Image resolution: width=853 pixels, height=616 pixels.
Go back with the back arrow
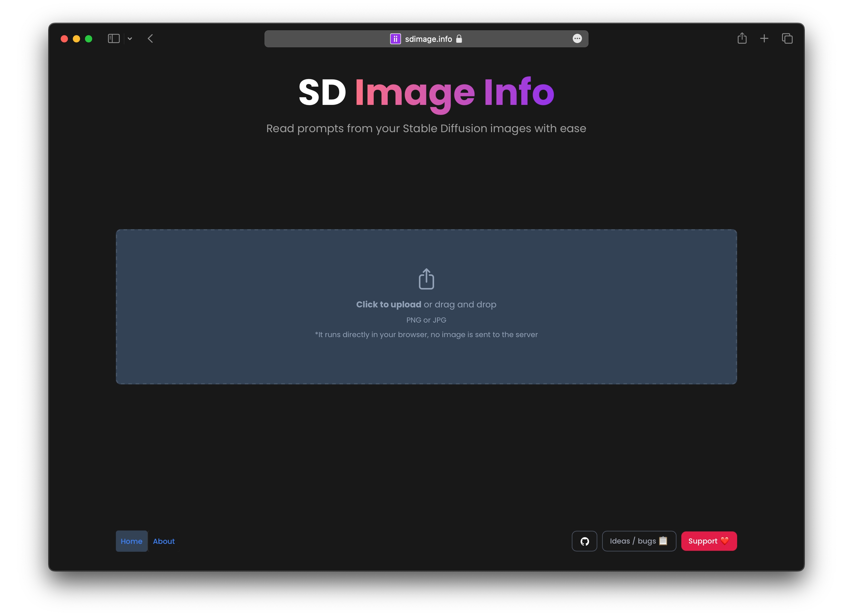coord(150,38)
